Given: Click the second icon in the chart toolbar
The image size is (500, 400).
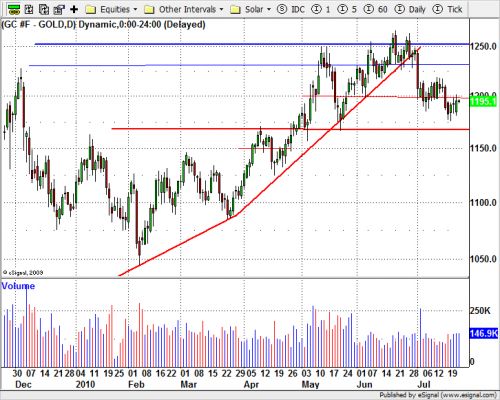Looking at the screenshot, I should (29, 9).
